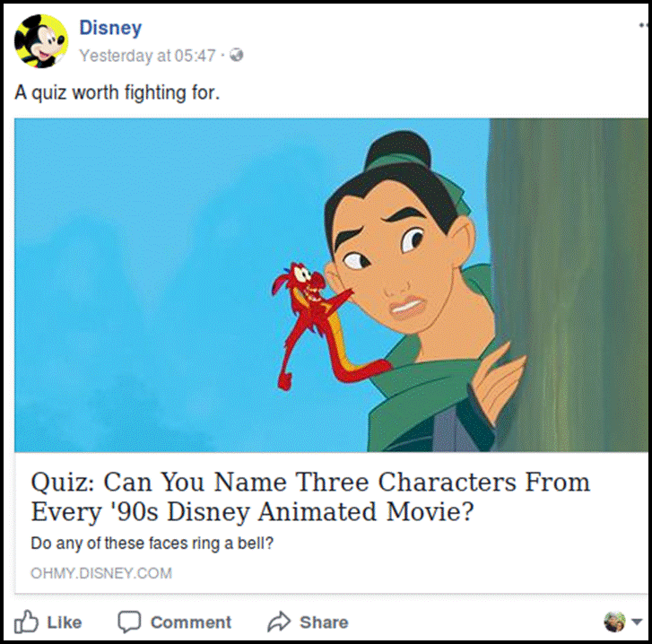Click the caption 'A quiz worth fighting for.'
This screenshot has width=652, height=644.
pos(117,92)
